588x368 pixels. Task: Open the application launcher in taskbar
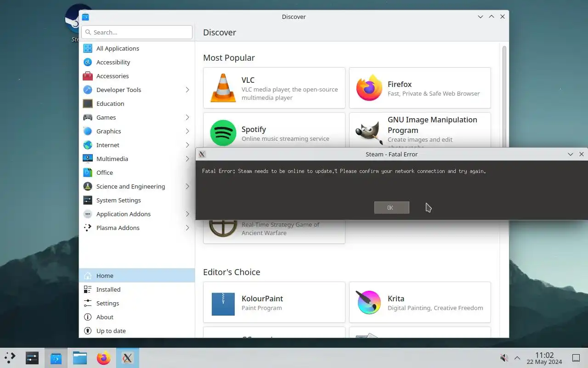pyautogui.click(x=10, y=357)
